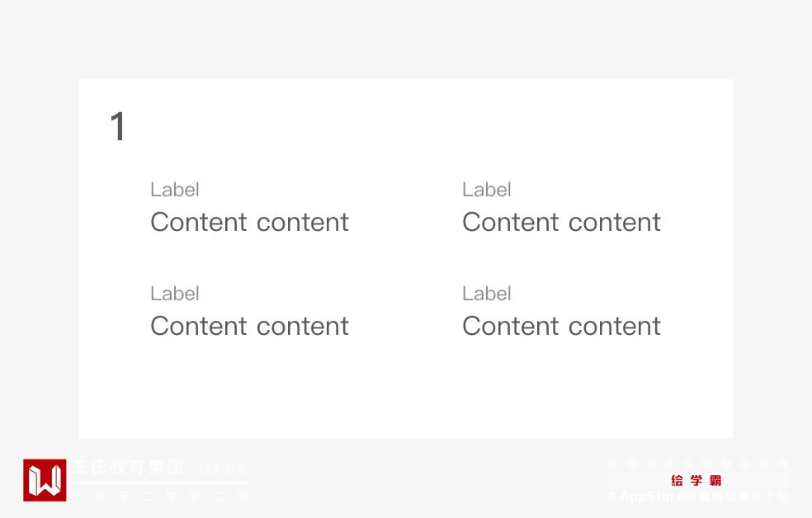Click the lower-right Content content text
812x518 pixels.
[x=561, y=326]
